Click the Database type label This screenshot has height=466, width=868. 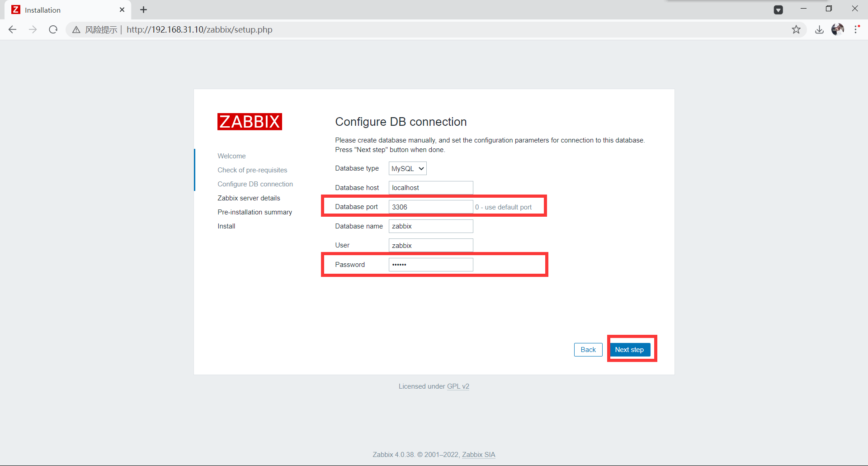click(x=357, y=168)
